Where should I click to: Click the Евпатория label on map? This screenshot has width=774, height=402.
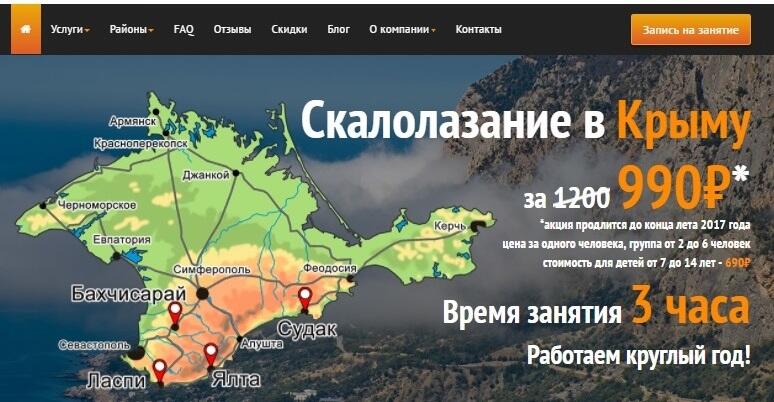(122, 240)
